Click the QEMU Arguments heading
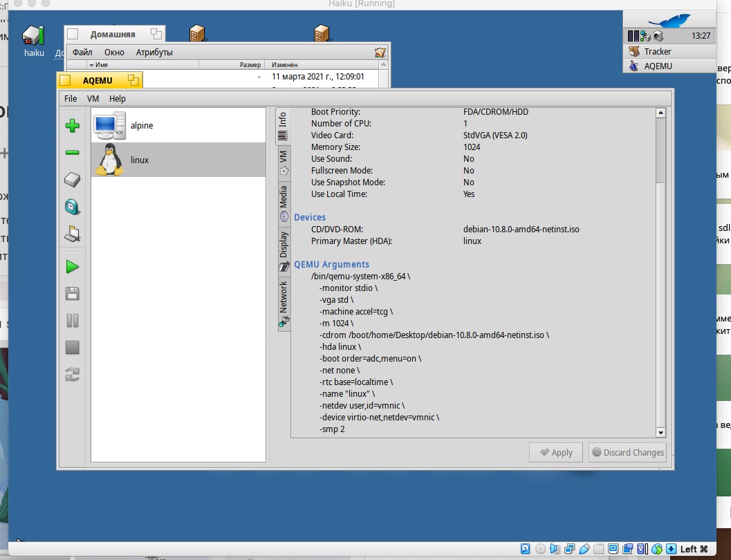This screenshot has width=731, height=560. [x=331, y=264]
